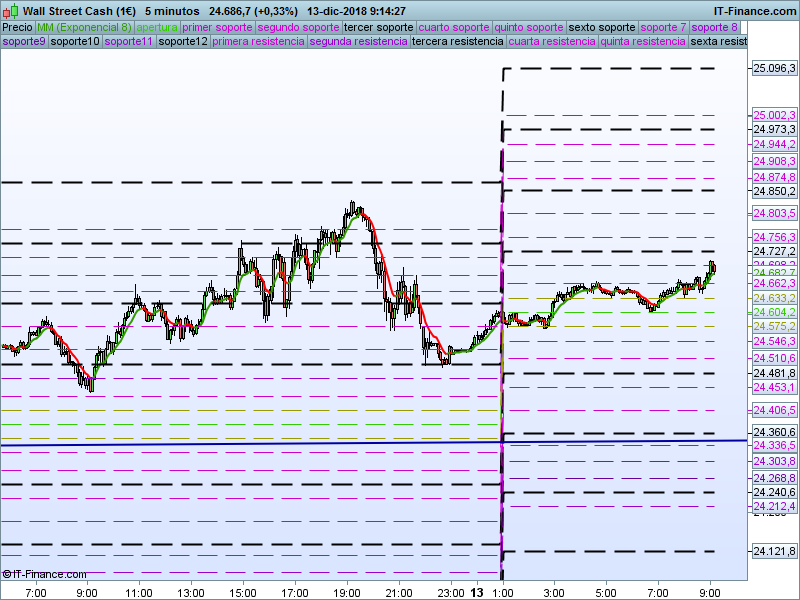Click the 24.850,2 price level label
Screen dimensions: 800x600
coord(774,191)
